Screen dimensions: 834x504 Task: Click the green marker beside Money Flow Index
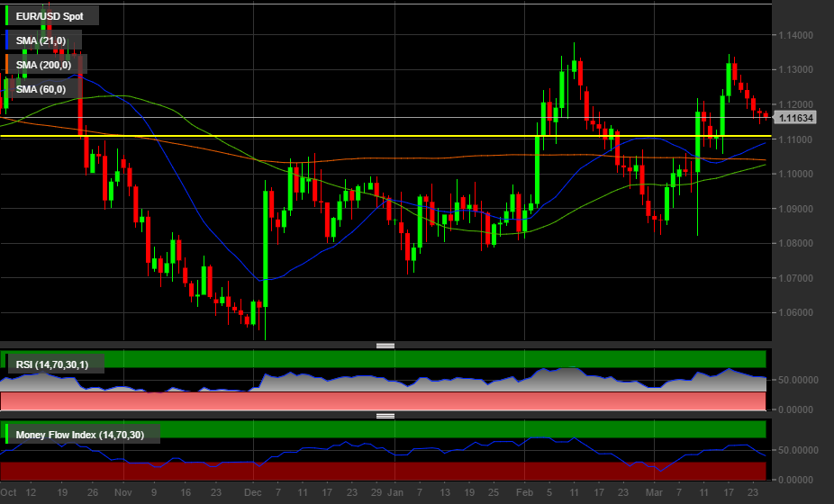7,435
